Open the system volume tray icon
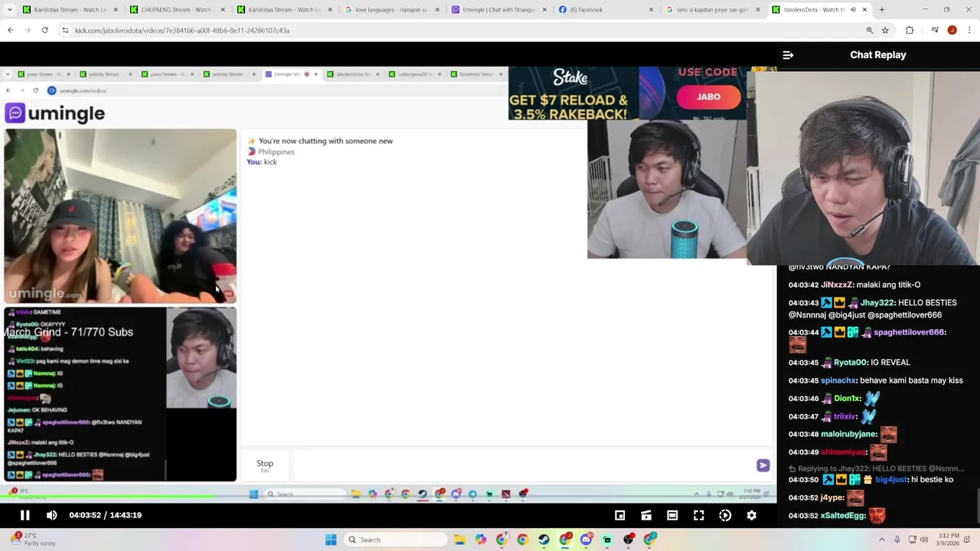Screen dimensions: 980x551 click(x=923, y=540)
